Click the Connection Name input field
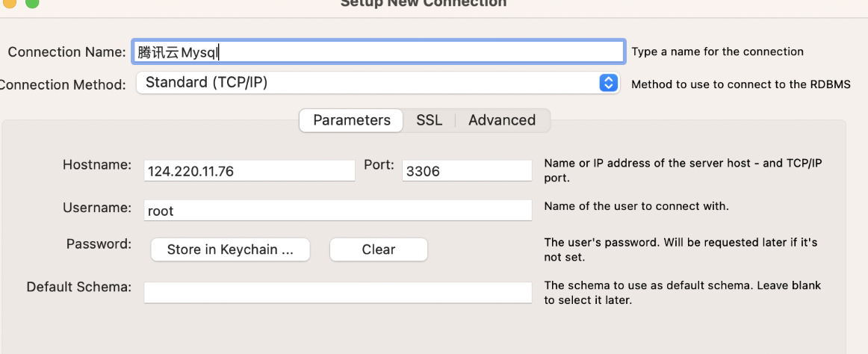The height and width of the screenshot is (354, 868). click(379, 52)
